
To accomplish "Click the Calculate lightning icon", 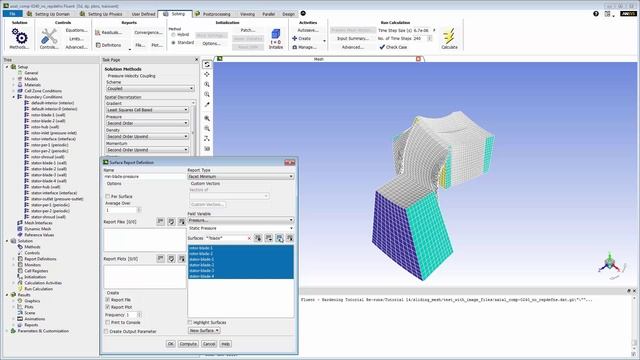I will pos(449,36).
